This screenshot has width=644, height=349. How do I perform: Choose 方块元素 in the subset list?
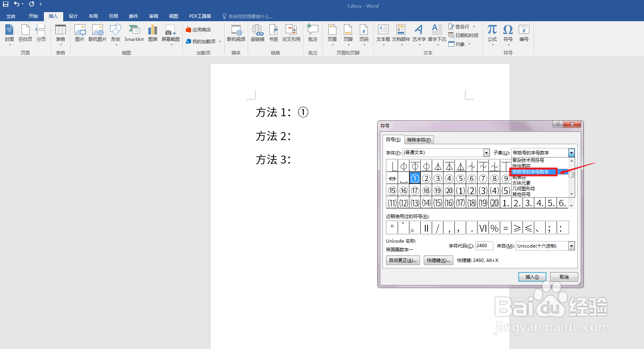click(521, 183)
